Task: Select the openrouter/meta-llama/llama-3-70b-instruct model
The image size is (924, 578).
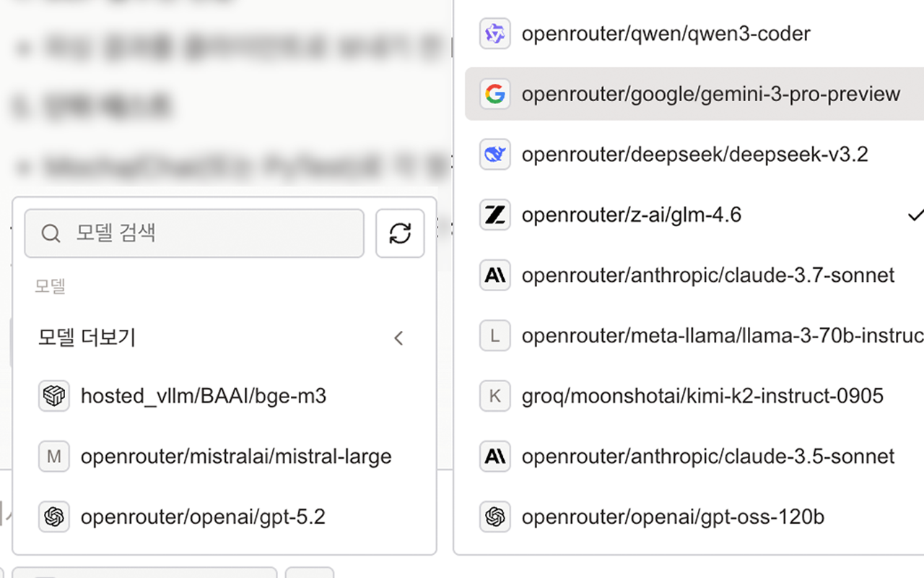Action: coord(694,335)
